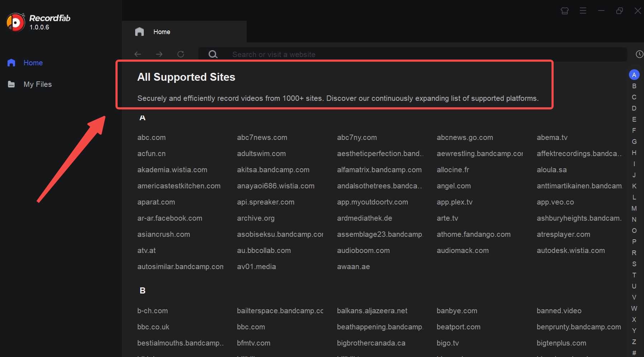This screenshot has width=644, height=357.
Task: Open ar-ar.facebook.com link
Action: click(x=170, y=218)
